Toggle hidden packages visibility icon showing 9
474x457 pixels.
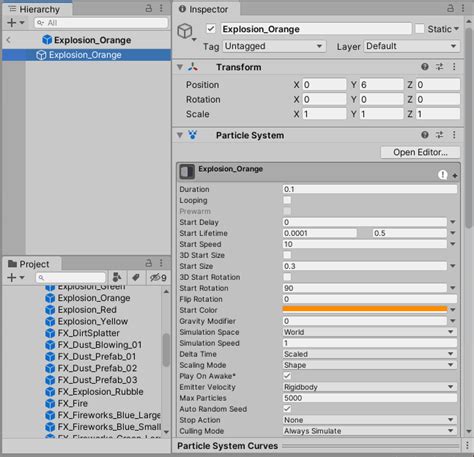pos(158,277)
